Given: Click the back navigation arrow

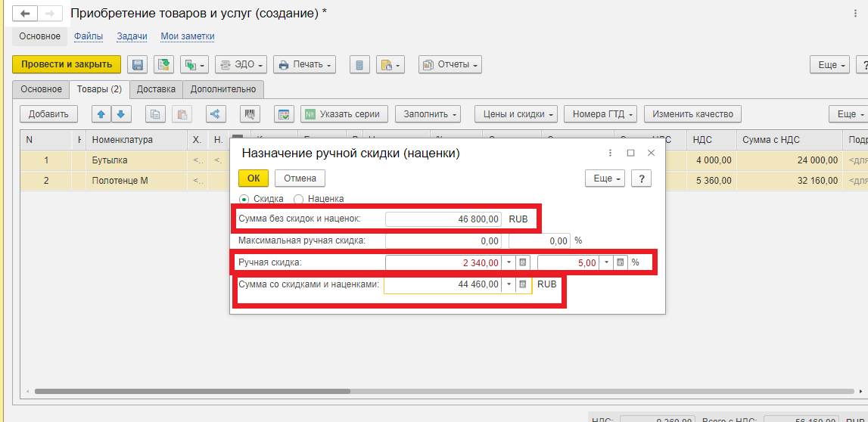Looking at the screenshot, I should (25, 14).
